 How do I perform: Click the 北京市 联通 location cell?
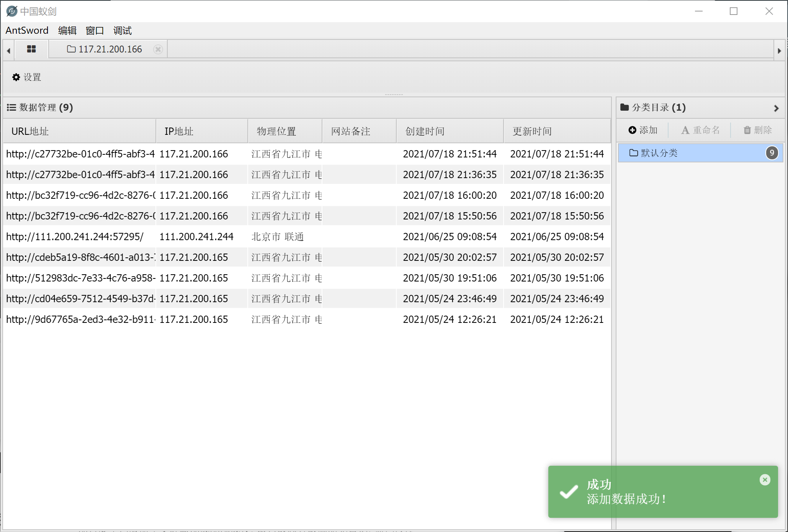click(278, 237)
